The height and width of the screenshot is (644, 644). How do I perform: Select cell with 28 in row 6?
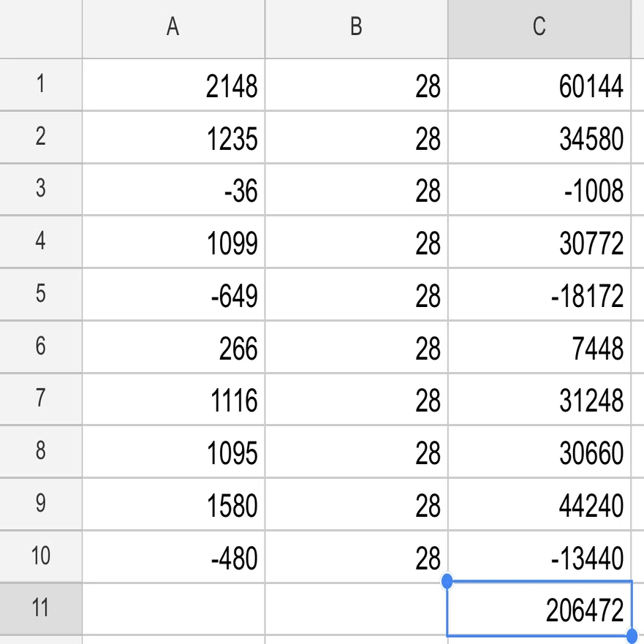pyautogui.click(x=356, y=346)
